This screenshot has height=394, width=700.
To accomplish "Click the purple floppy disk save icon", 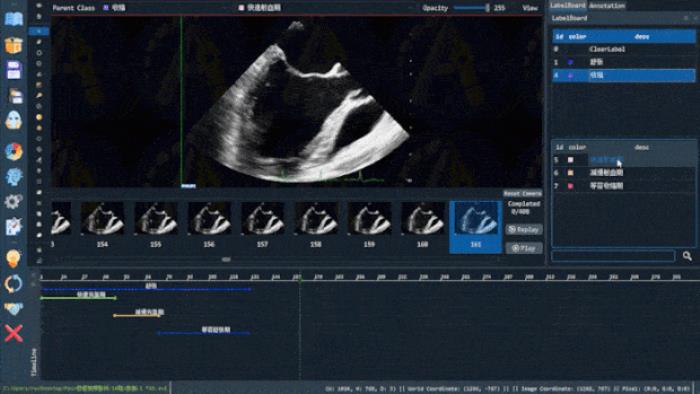I will point(13,71).
